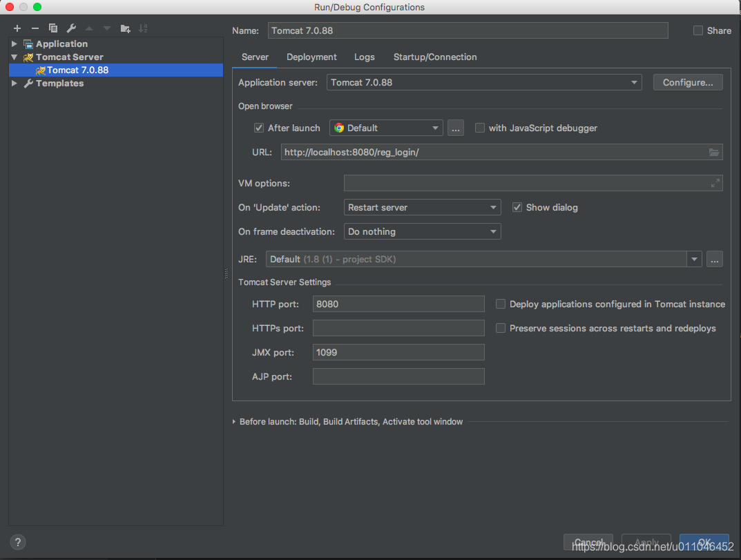Create a new folder for configurations
Viewport: 741px width, 560px height.
point(125,28)
